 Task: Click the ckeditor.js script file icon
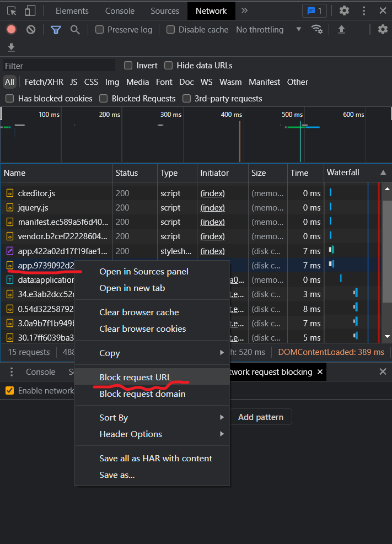[10, 193]
